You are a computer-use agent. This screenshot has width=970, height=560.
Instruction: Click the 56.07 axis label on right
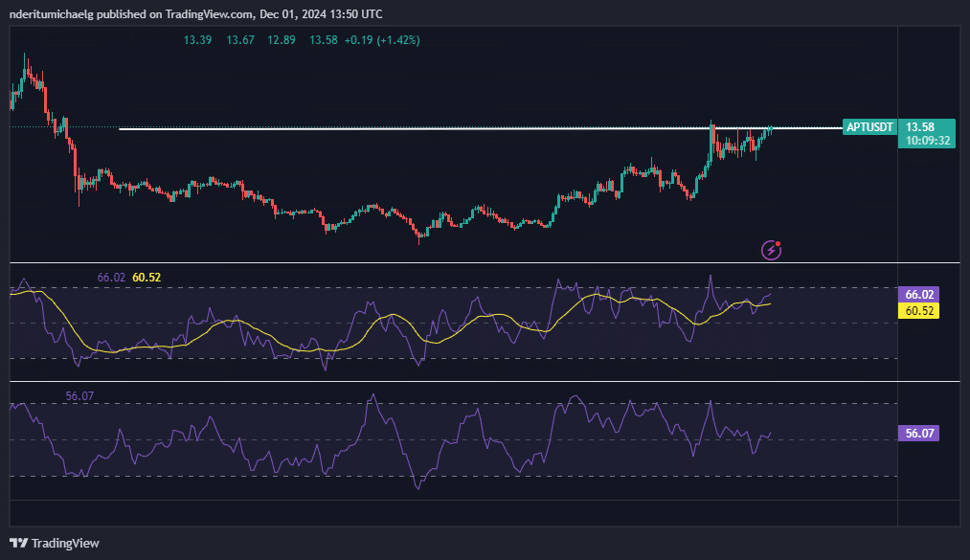pos(919,434)
